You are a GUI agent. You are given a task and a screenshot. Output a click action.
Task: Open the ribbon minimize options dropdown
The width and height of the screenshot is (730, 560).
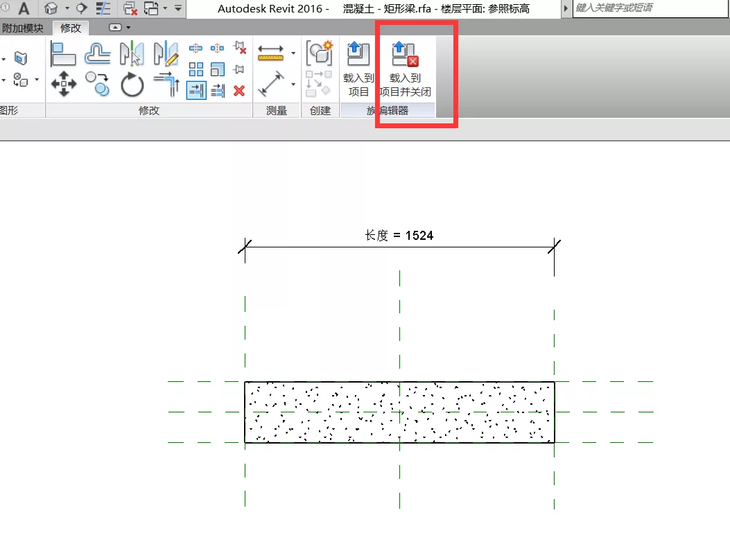(128, 28)
